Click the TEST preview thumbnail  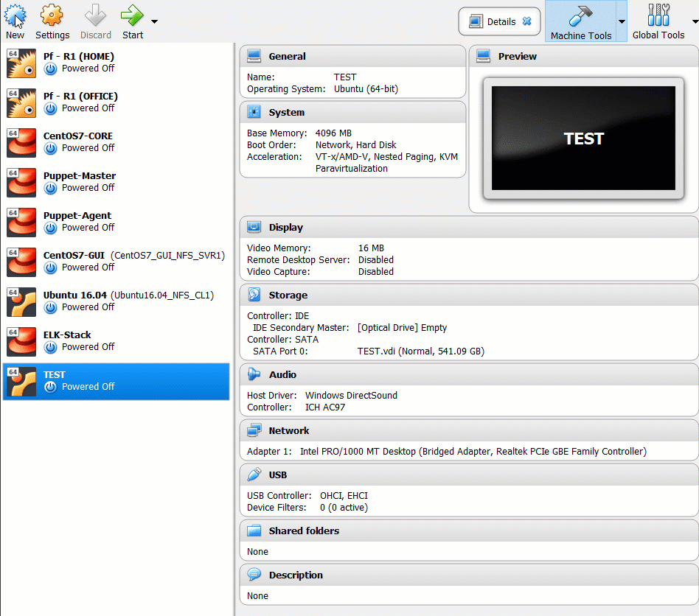coord(583,139)
